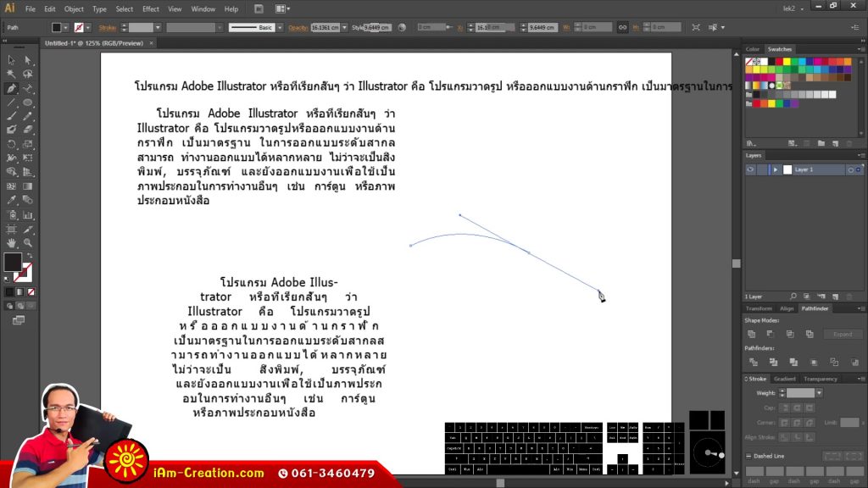Viewport: 868px width, 488px height.
Task: Select the Ellipse shape tool
Action: (28, 103)
